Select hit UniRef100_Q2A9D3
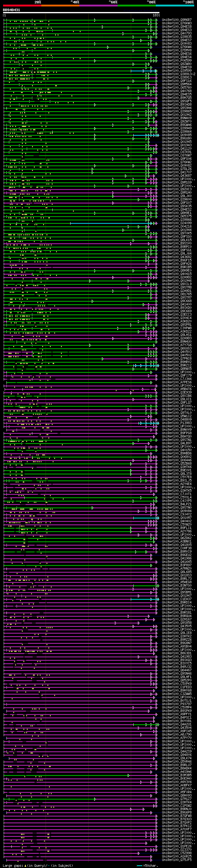This screenshot has height=868, width=197. (177, 338)
